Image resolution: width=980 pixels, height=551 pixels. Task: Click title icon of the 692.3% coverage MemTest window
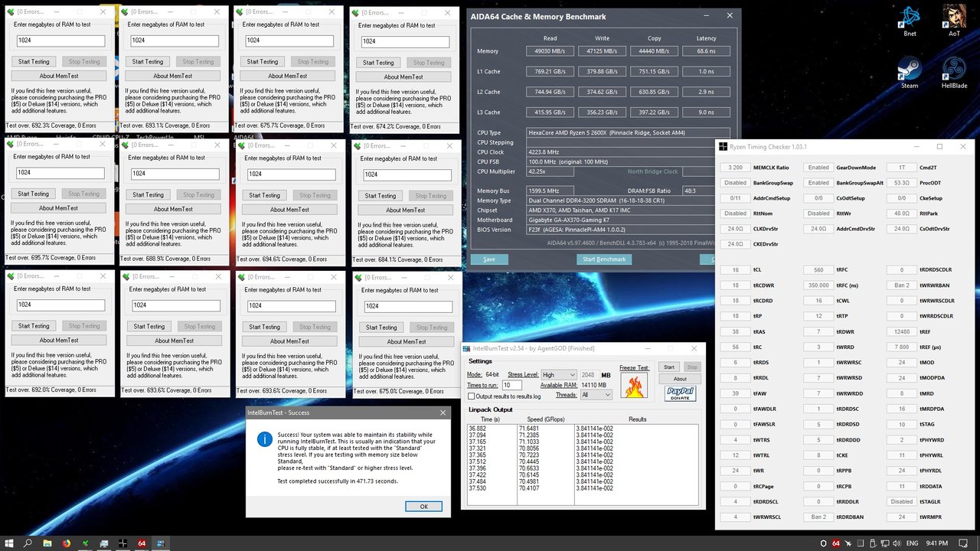click(11, 11)
